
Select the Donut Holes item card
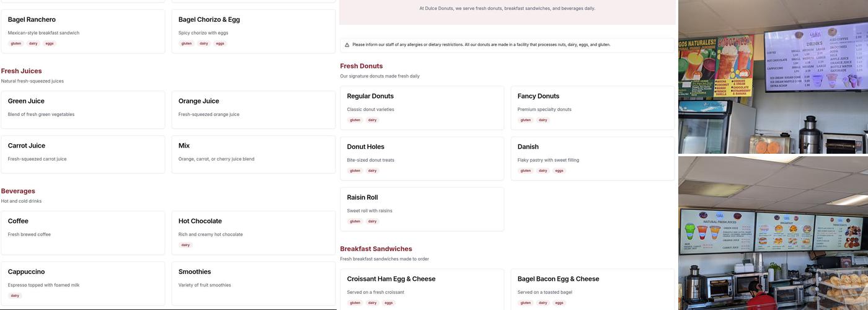click(x=422, y=158)
